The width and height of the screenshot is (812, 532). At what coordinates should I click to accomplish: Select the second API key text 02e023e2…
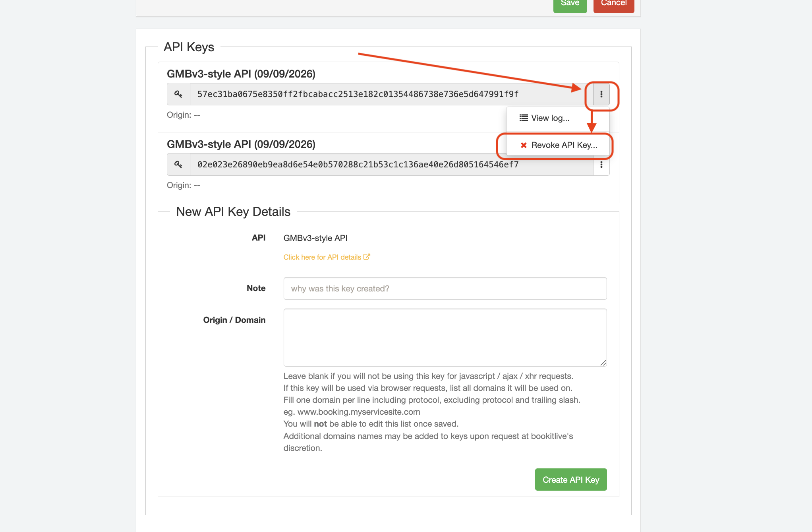(358, 165)
